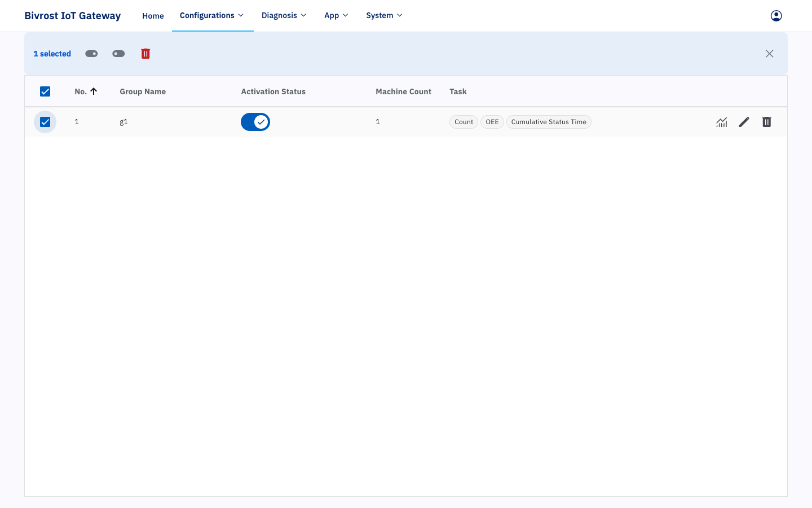Click the Bivrost IoT Gateway title
The width and height of the screenshot is (812, 508).
pos(73,16)
